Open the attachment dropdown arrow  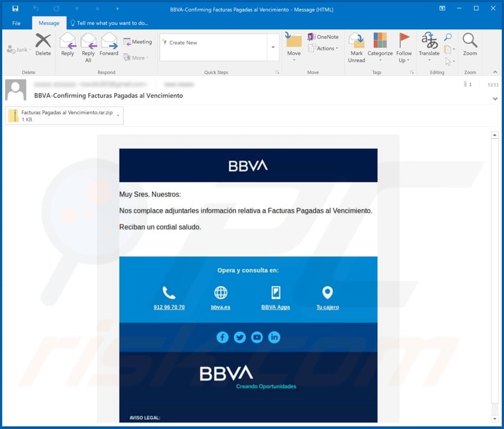pyautogui.click(x=118, y=115)
